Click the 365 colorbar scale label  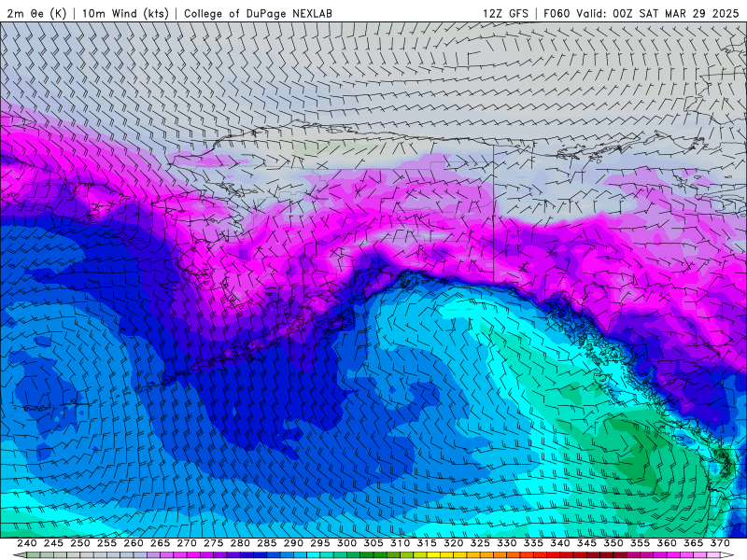tap(694, 543)
